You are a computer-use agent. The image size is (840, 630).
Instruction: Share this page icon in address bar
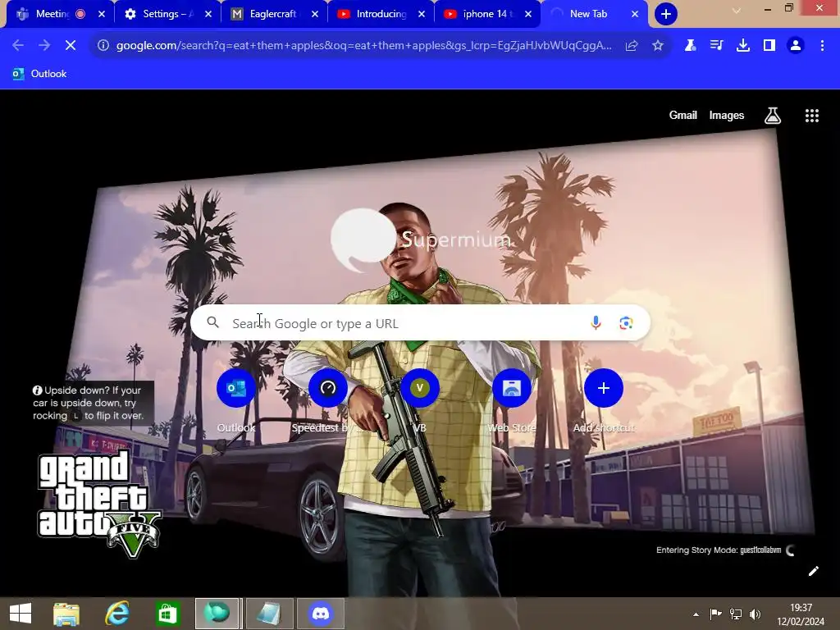coord(632,46)
